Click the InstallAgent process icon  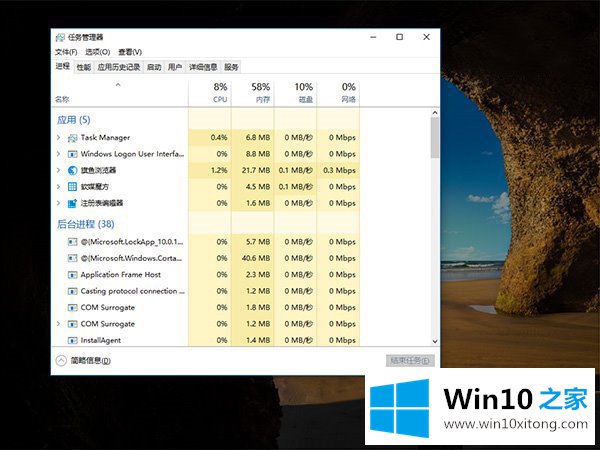[x=72, y=340]
